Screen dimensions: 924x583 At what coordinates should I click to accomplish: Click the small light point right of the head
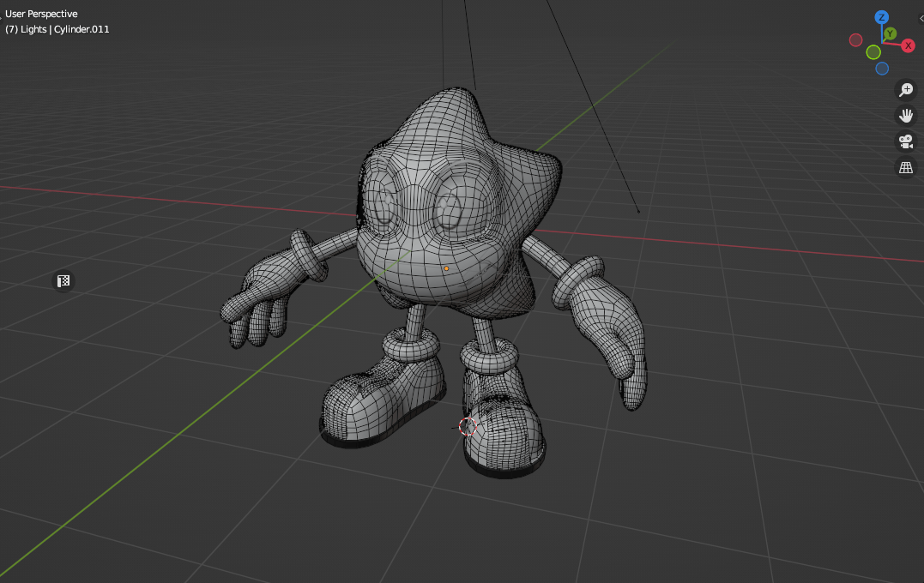pyautogui.click(x=638, y=211)
